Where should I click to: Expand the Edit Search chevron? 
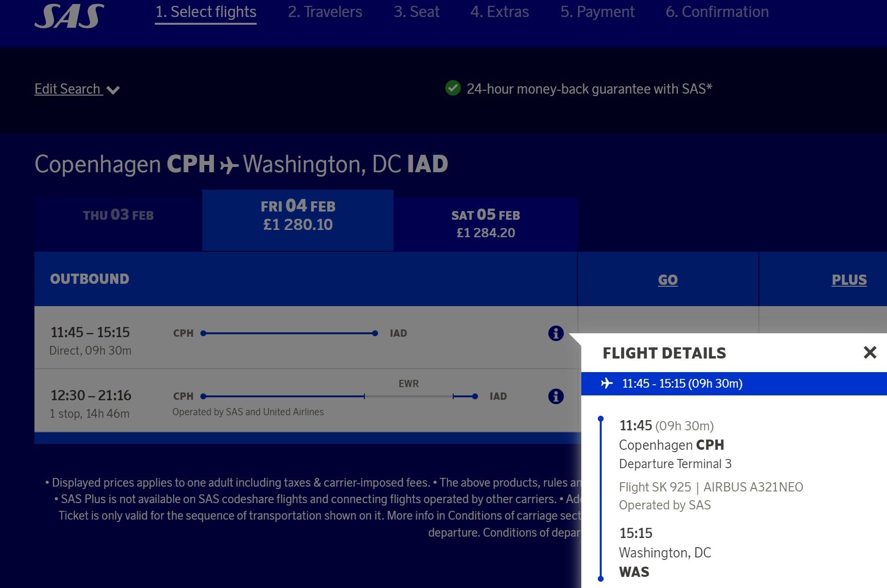(113, 90)
